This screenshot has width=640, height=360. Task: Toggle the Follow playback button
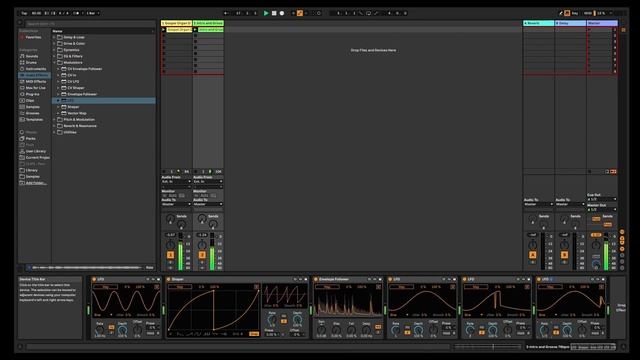click(x=226, y=13)
